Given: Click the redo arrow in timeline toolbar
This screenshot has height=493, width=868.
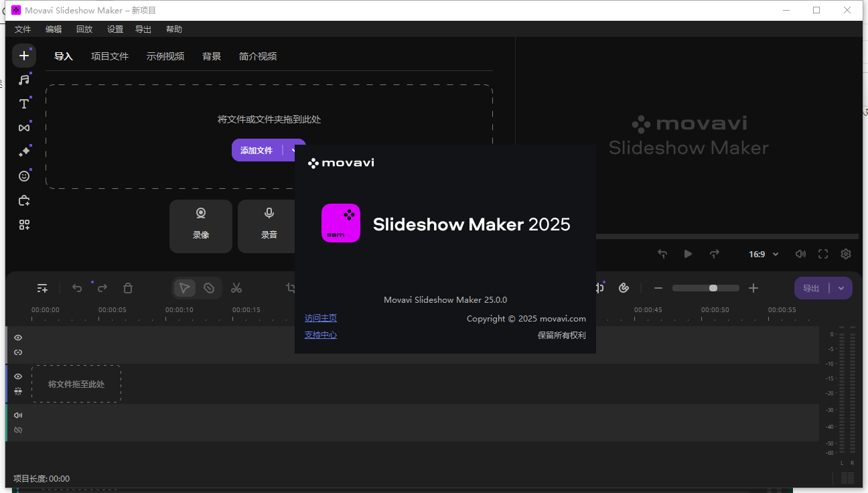Looking at the screenshot, I should pos(102,288).
